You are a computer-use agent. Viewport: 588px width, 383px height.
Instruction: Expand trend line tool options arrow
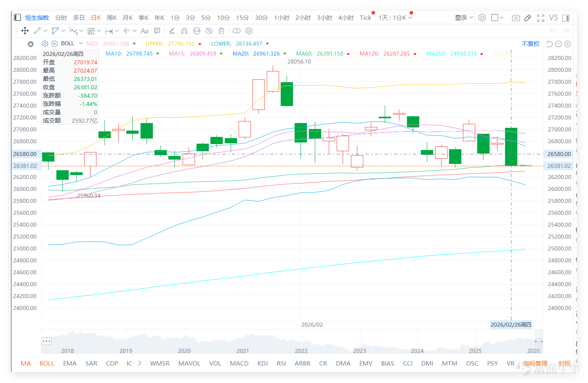pyautogui.click(x=45, y=31)
